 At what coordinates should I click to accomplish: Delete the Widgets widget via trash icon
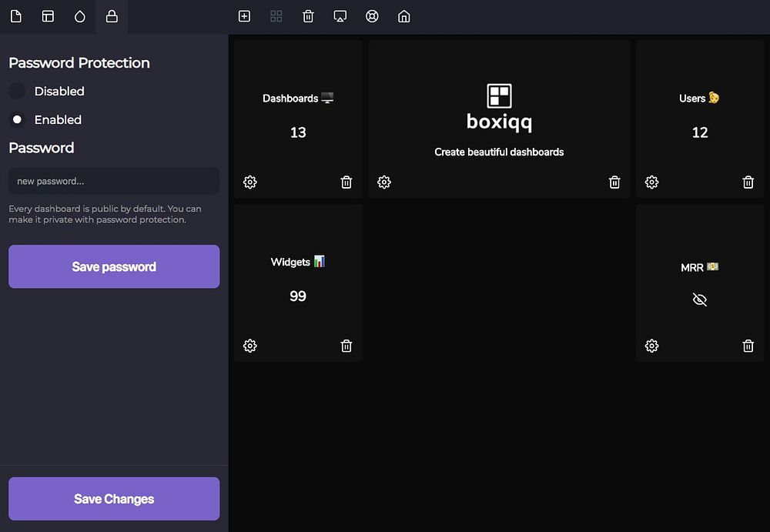(346, 346)
